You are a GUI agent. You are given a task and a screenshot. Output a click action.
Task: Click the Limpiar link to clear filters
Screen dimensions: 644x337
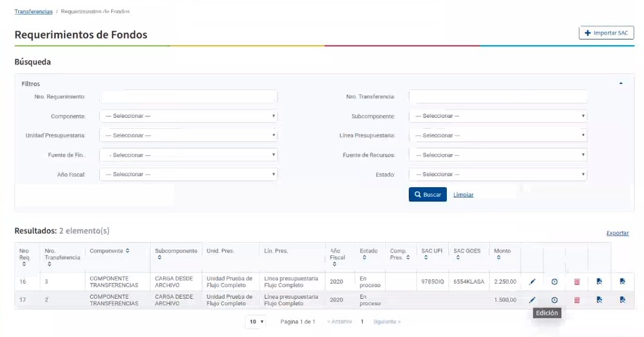(x=463, y=195)
